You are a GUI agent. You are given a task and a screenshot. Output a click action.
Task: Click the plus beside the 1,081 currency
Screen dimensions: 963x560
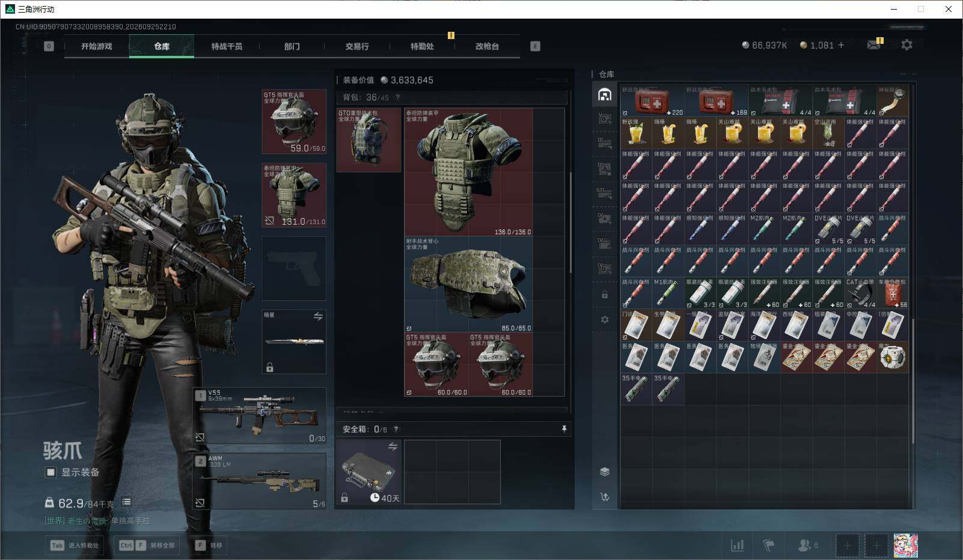[840, 45]
